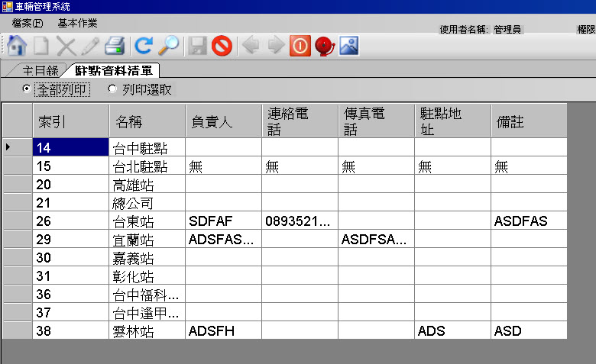Select row header of row 14

tap(18, 147)
